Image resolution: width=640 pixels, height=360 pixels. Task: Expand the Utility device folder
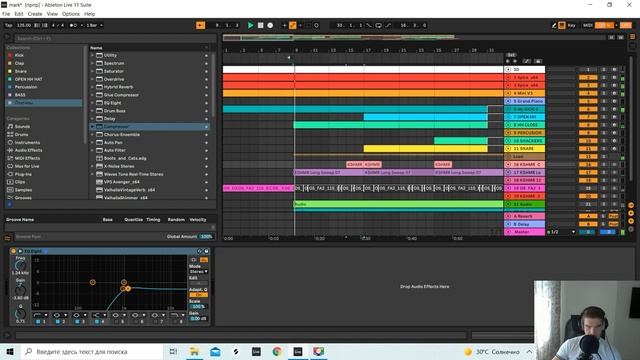tap(92, 55)
